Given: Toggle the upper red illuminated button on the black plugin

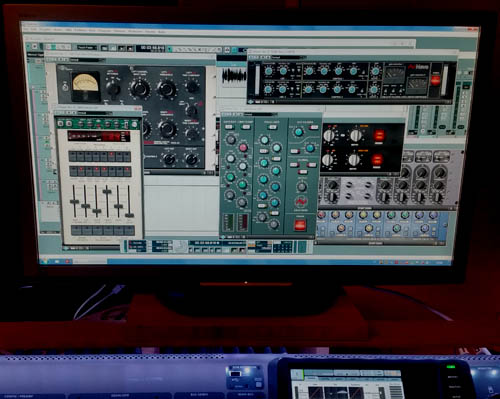Looking at the screenshot, I should point(379,136).
